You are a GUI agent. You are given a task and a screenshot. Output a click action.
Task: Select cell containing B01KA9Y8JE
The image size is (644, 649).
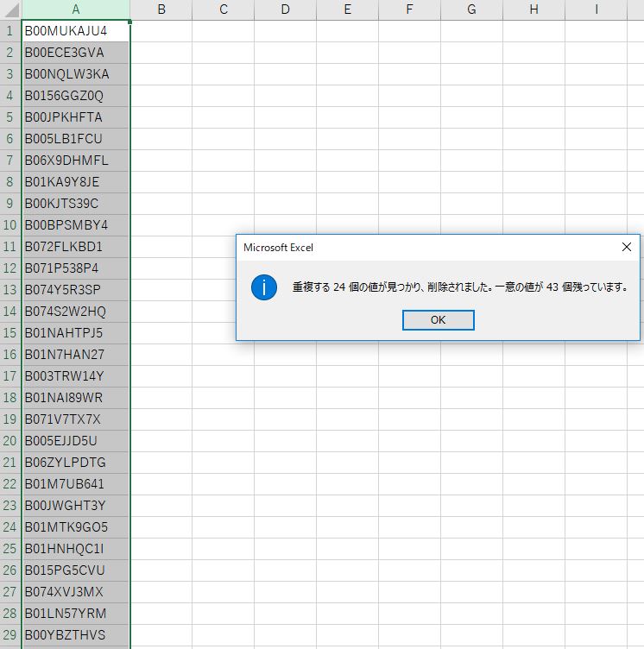pyautogui.click(x=76, y=182)
